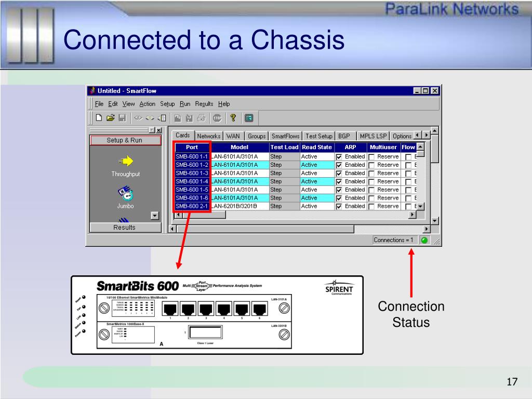Click the Results panel button
The image size is (532, 399).
point(125,228)
